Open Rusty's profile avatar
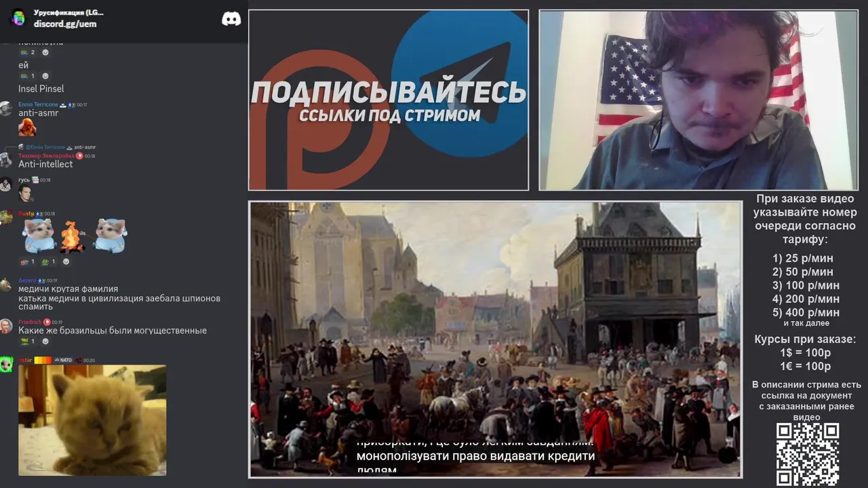Viewport: 868px width, 488px height. (x=6, y=218)
